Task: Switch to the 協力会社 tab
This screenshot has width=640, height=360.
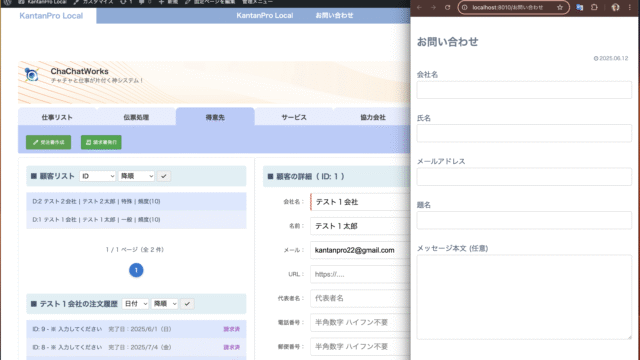Action: coord(373,117)
